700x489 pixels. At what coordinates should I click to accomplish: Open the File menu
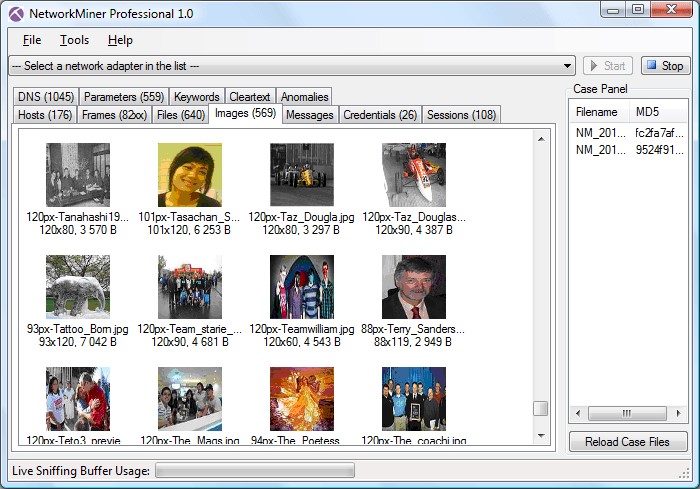coord(32,40)
